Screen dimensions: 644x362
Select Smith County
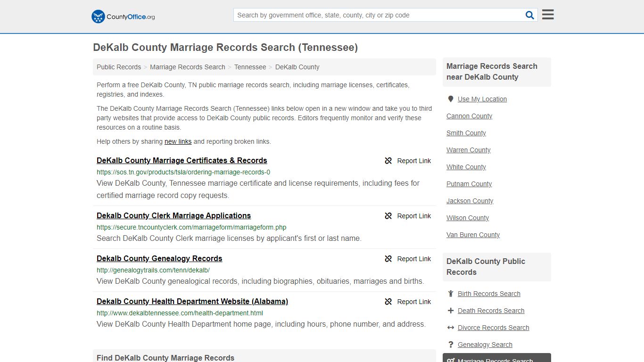[466, 133]
